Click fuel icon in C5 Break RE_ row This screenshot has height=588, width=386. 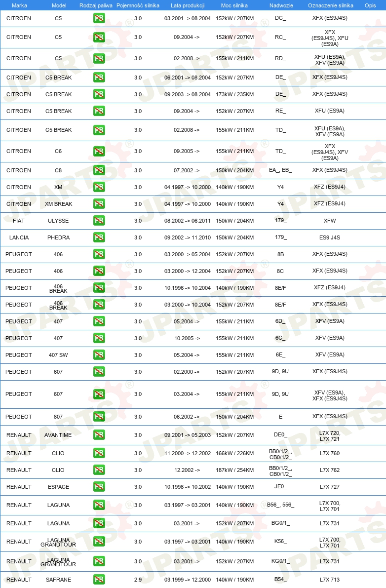(x=99, y=111)
